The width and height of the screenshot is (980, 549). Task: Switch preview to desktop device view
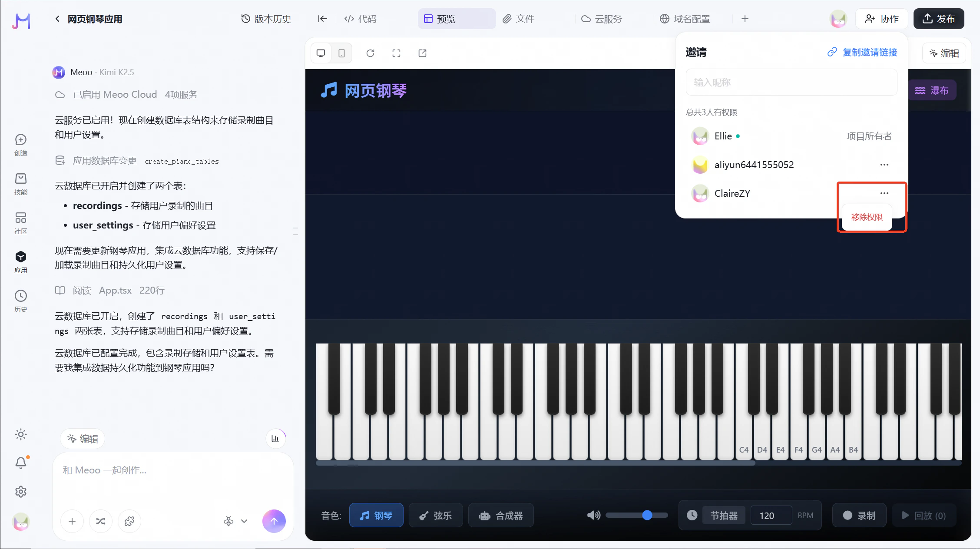click(x=321, y=53)
